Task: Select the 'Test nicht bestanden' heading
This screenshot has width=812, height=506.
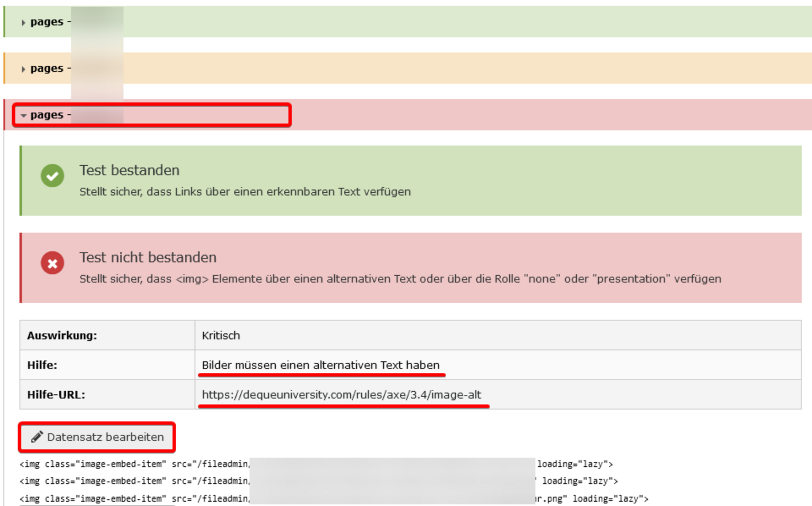Action: point(148,257)
